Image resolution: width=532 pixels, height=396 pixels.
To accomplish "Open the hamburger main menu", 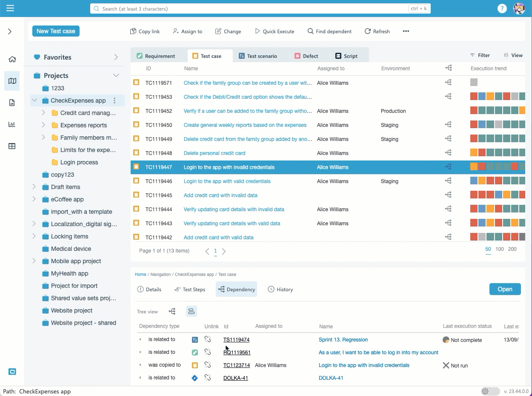I will point(10,8).
